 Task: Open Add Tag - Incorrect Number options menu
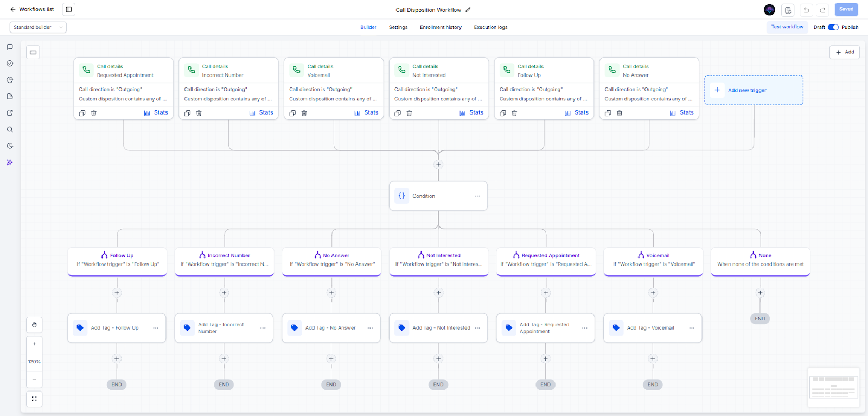coord(263,328)
